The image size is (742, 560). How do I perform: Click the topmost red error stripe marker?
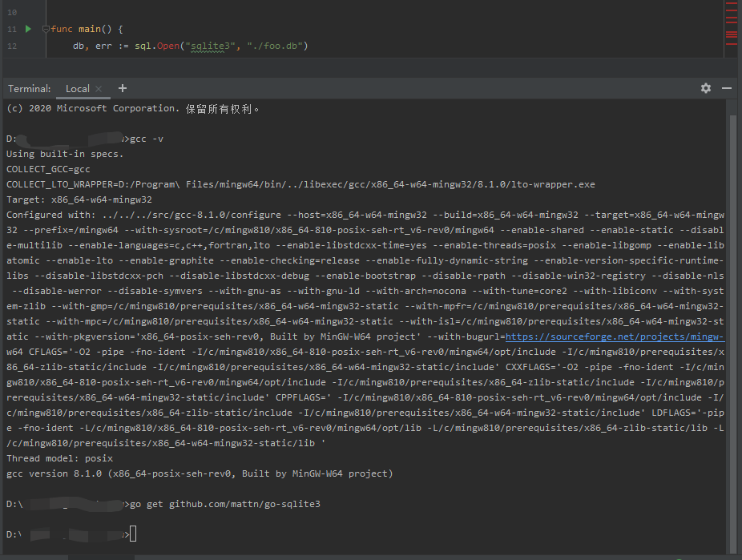tap(732, 3)
